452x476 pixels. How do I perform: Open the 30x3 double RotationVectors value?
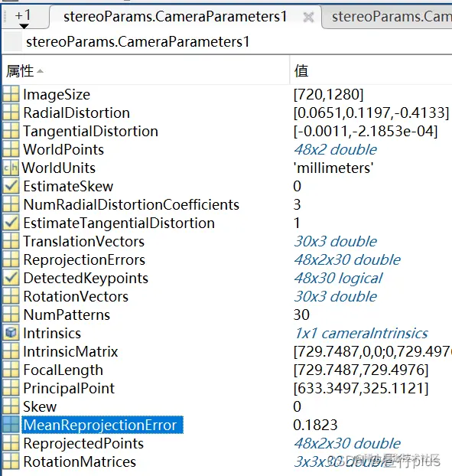click(x=335, y=297)
